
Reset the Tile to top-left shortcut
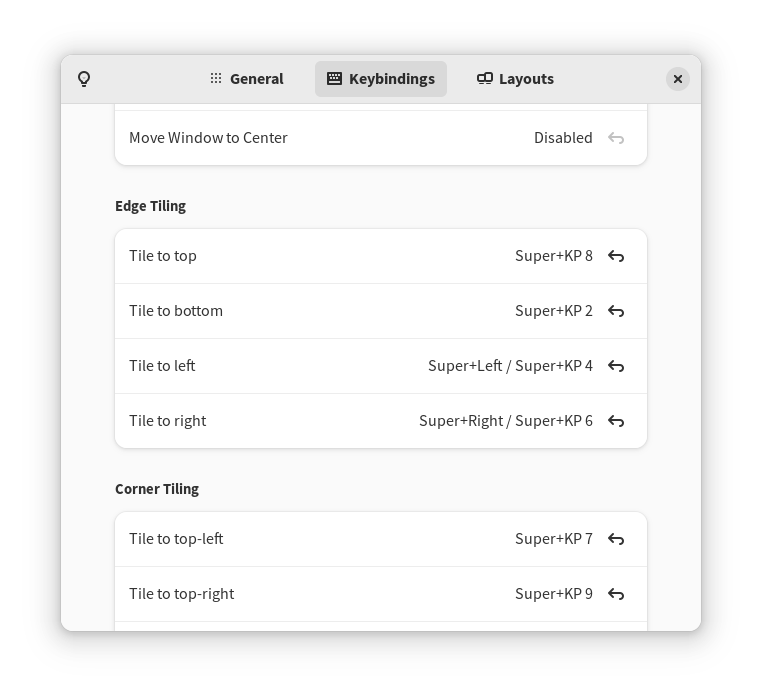point(616,539)
